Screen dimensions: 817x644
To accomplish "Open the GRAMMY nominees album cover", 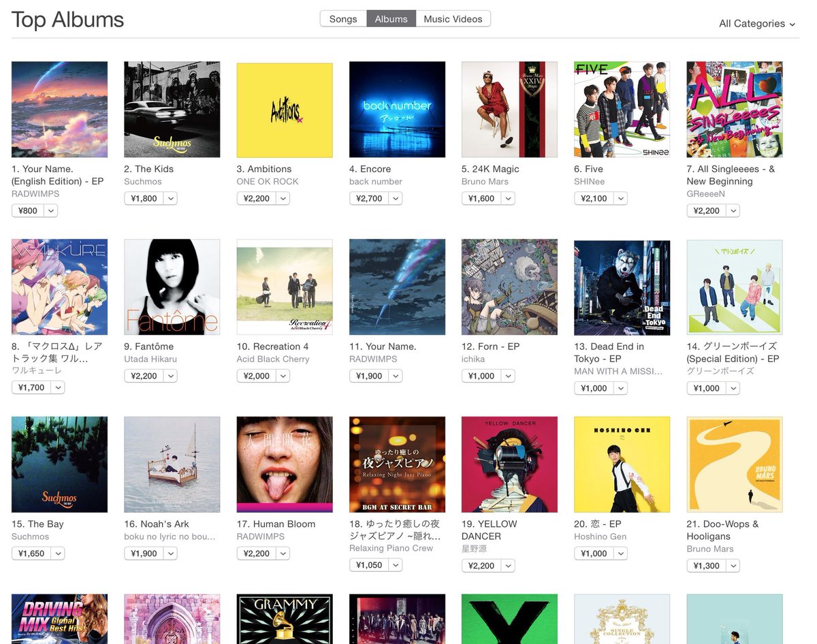I will (285, 619).
